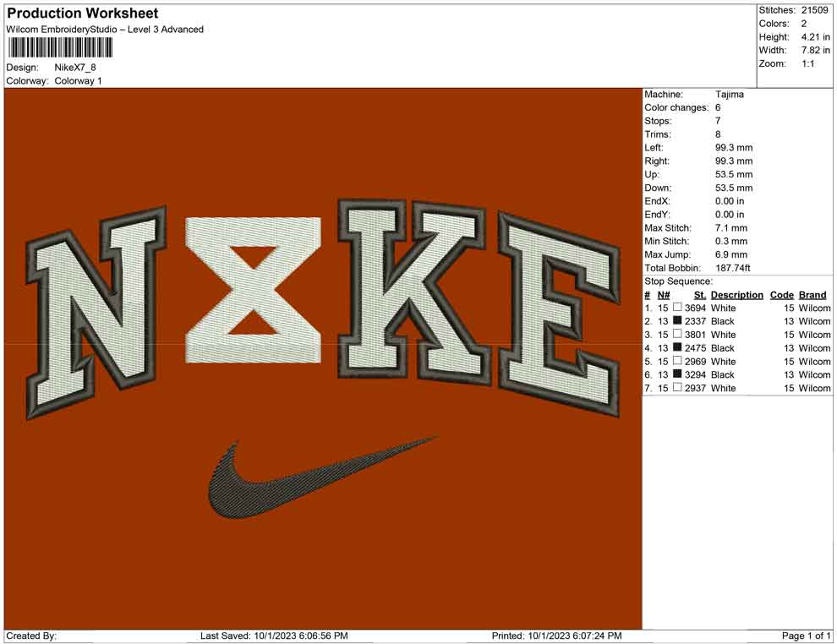Click the Stitches value "21509"
This screenshot has width=837, height=644.
point(814,10)
